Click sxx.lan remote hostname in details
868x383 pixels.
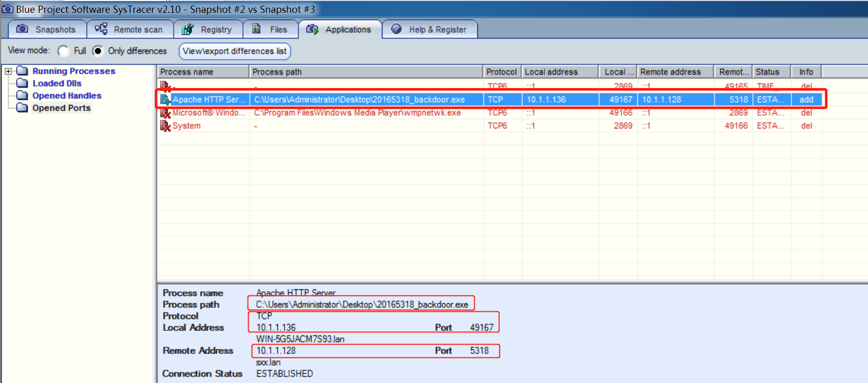[268, 363]
